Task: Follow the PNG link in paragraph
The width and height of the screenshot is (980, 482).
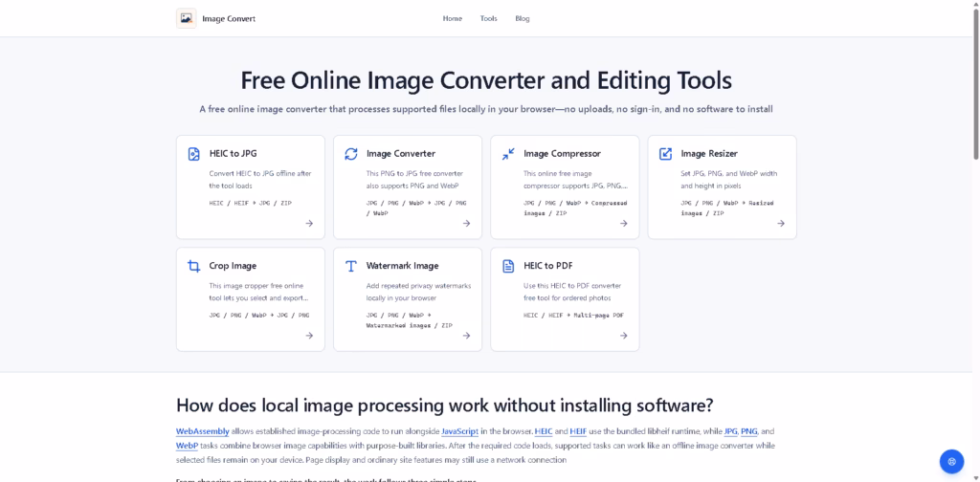Action: click(x=749, y=431)
